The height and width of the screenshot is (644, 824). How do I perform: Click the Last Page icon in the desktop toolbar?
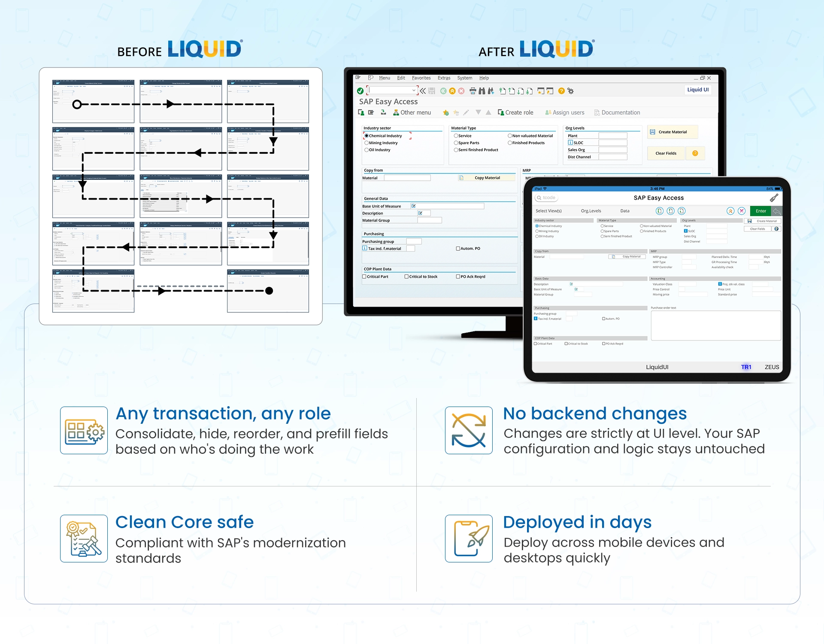click(x=529, y=91)
